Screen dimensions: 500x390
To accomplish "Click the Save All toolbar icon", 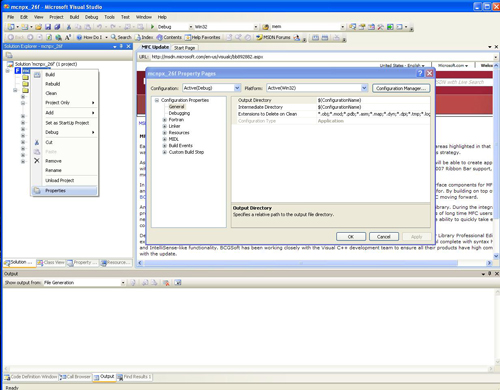I will coord(57,27).
